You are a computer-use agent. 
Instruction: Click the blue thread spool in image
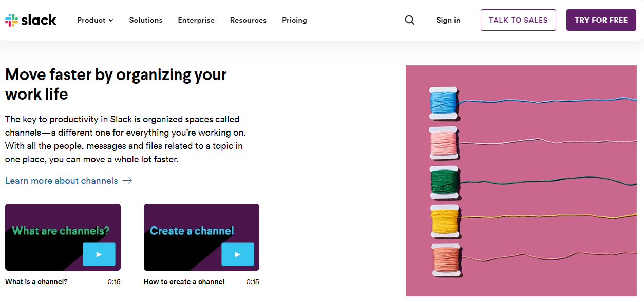coord(445,102)
